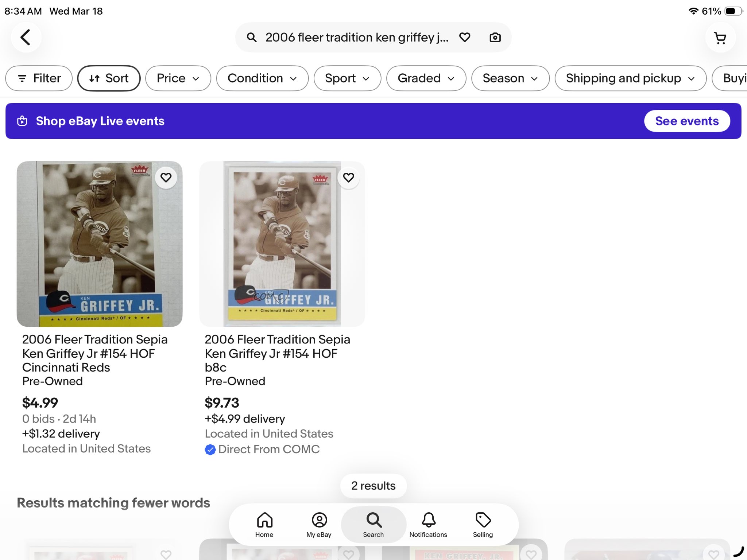The height and width of the screenshot is (560, 747).
Task: Open the Sort options
Action: 109,78
